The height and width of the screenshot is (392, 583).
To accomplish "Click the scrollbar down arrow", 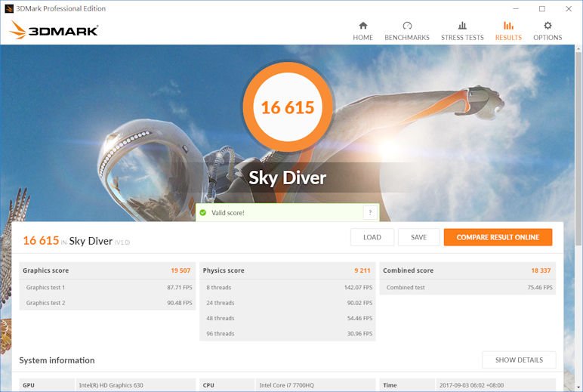I will click(x=578, y=388).
